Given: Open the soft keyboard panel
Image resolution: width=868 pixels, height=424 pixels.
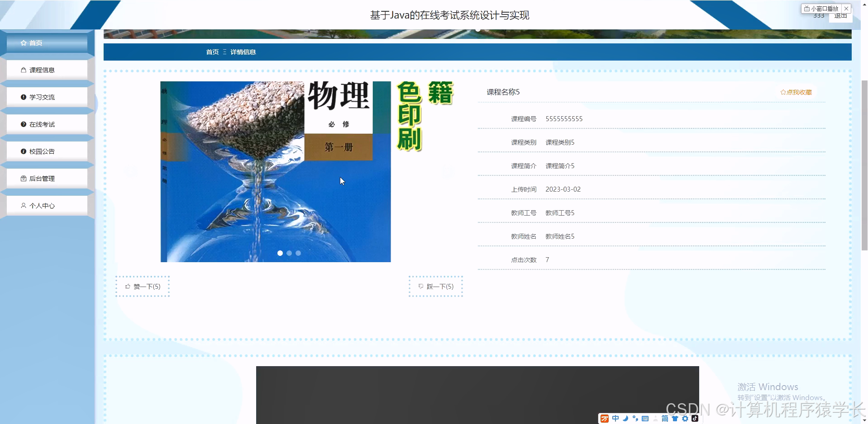Looking at the screenshot, I should tap(645, 419).
